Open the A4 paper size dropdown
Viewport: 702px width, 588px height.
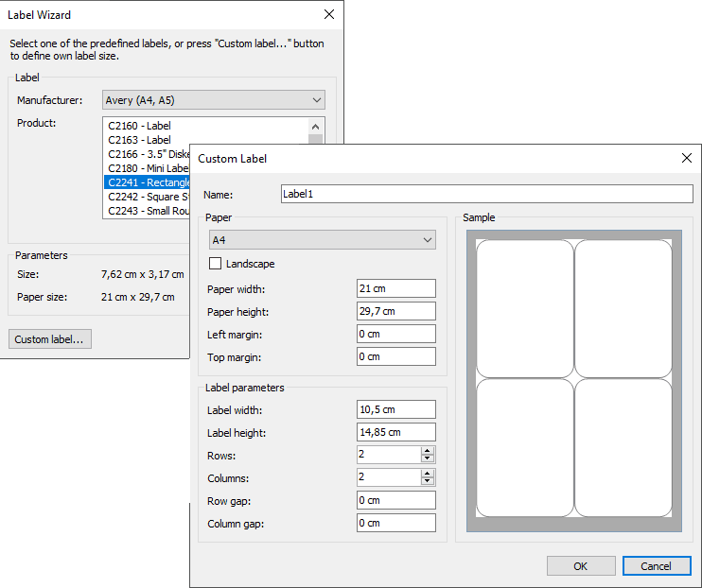[x=323, y=240]
